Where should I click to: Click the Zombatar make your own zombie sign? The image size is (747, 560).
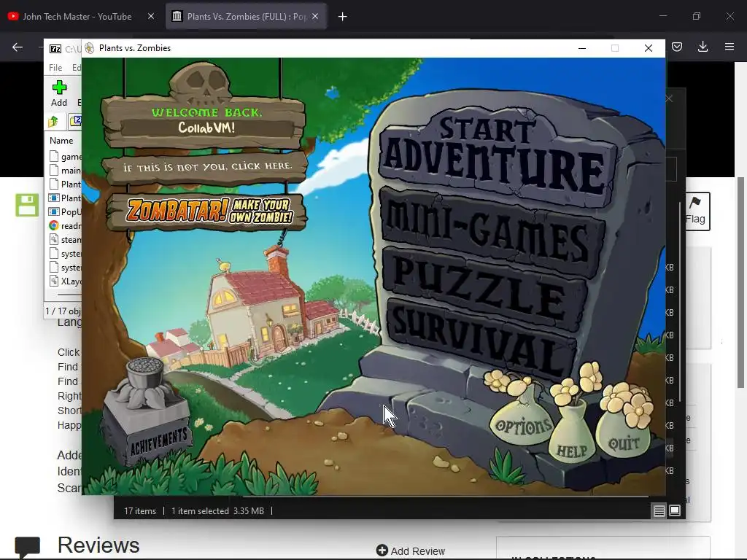pos(207,211)
